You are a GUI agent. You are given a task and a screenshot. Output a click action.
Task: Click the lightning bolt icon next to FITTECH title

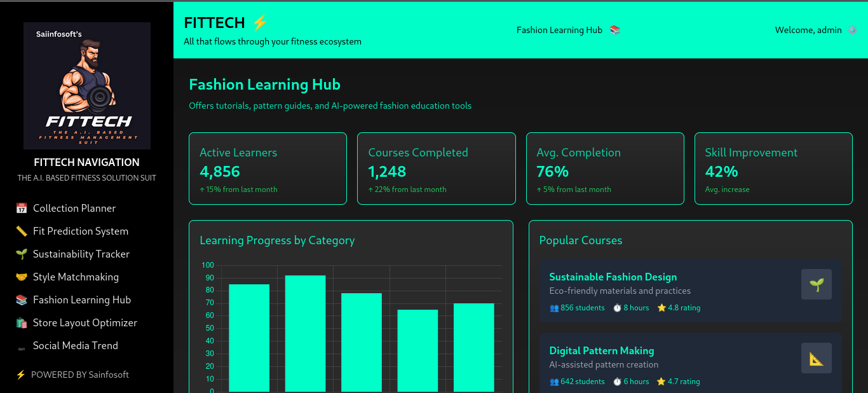[x=260, y=23]
